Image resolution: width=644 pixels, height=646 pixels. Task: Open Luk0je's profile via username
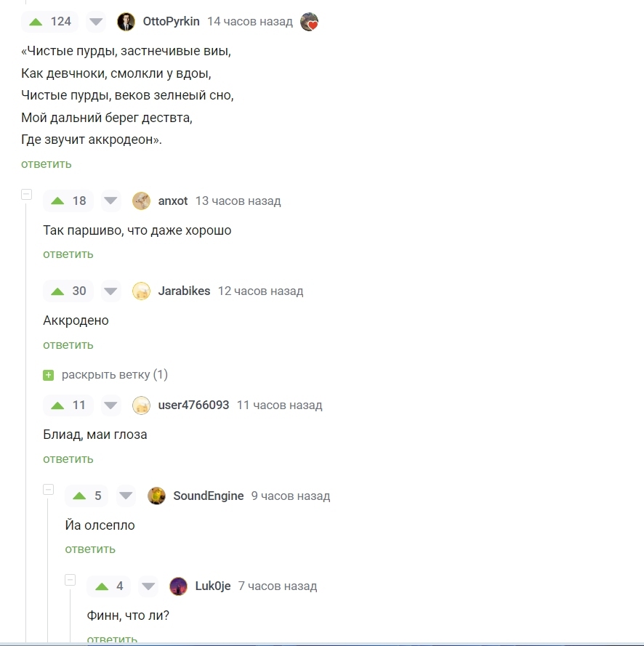click(212, 586)
